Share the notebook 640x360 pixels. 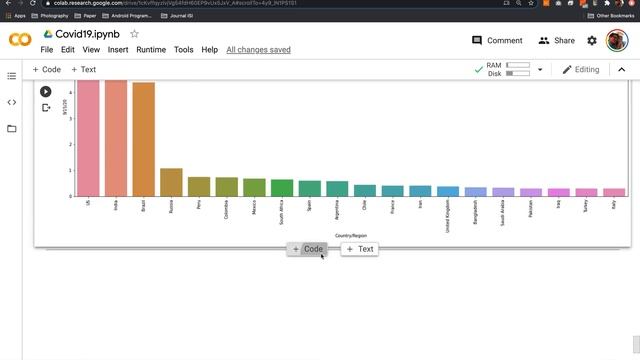(556, 40)
